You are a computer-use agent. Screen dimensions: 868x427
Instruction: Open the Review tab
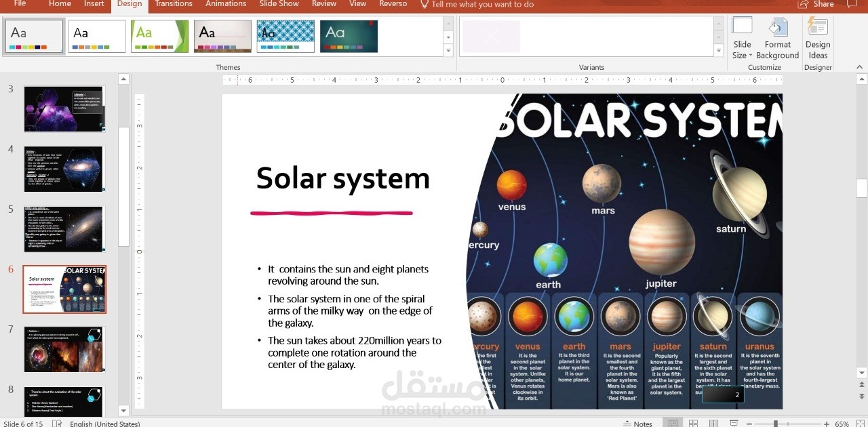coord(323,4)
